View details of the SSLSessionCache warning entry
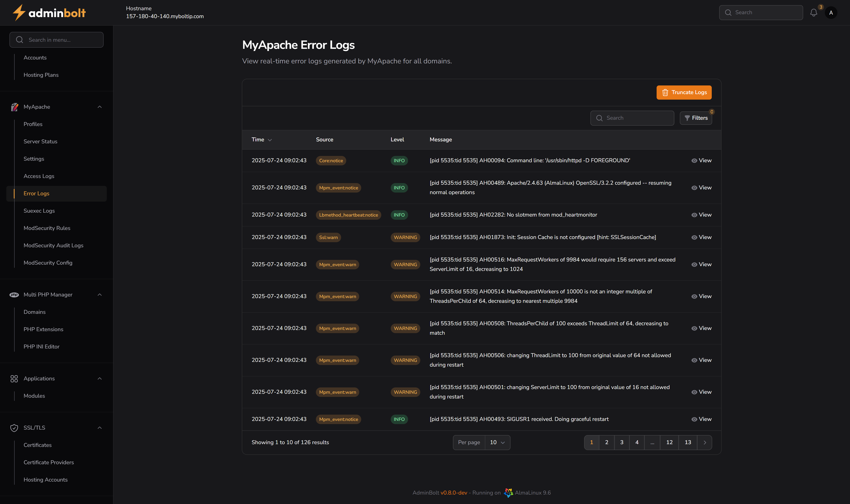The height and width of the screenshot is (504, 850). (x=701, y=237)
